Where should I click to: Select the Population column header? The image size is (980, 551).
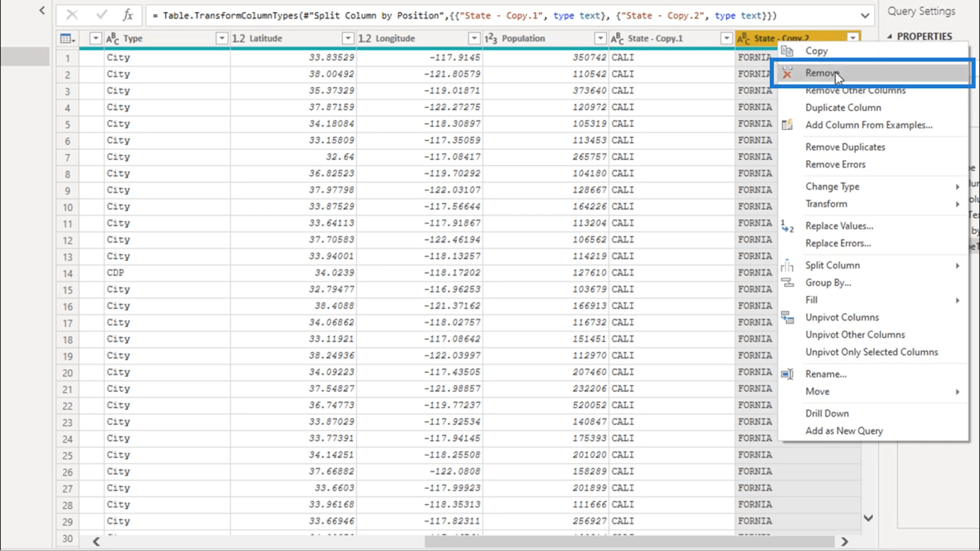546,39
